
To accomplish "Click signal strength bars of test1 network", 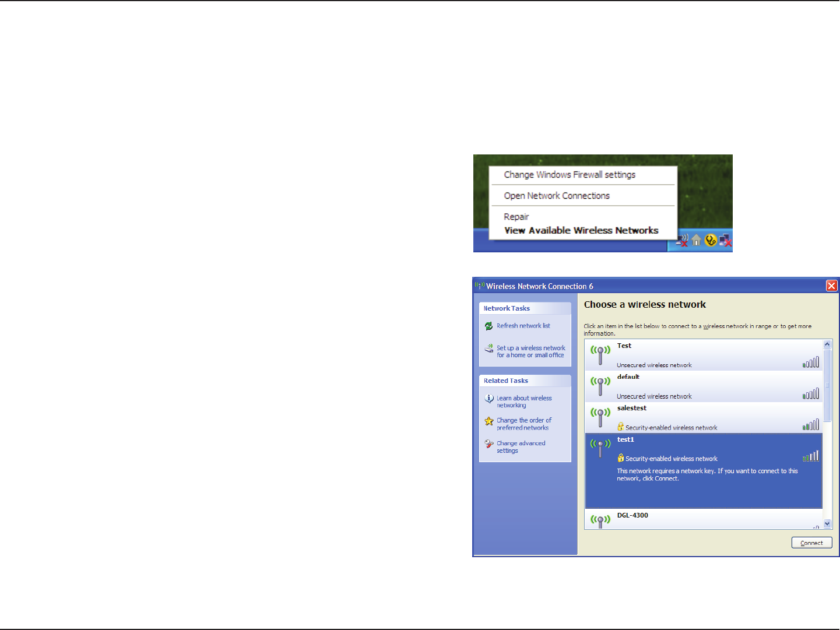I will [x=811, y=456].
